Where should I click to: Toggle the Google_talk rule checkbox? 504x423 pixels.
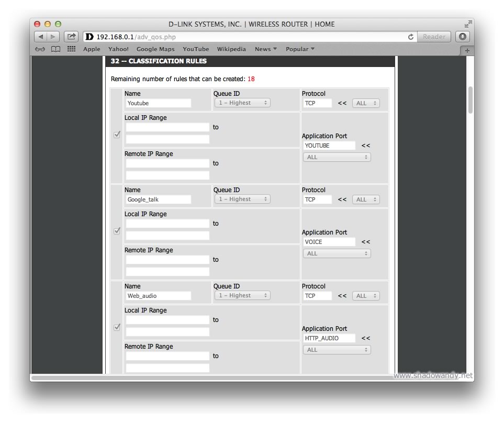[117, 231]
